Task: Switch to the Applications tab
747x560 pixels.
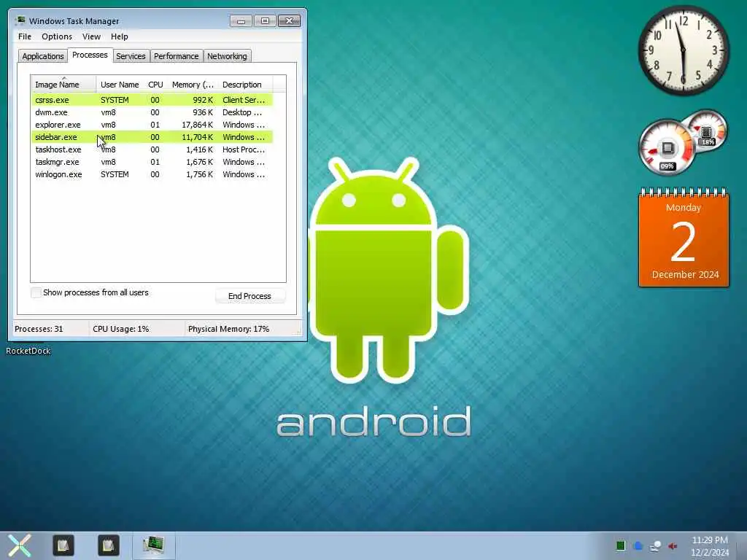Action: [x=43, y=56]
